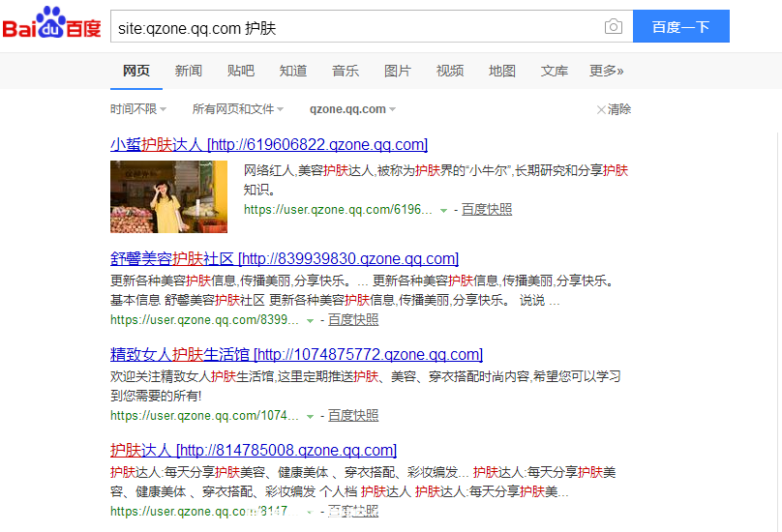Open 护肤达人 814785008 result link
Image resolution: width=782 pixels, height=532 pixels.
click(x=254, y=450)
